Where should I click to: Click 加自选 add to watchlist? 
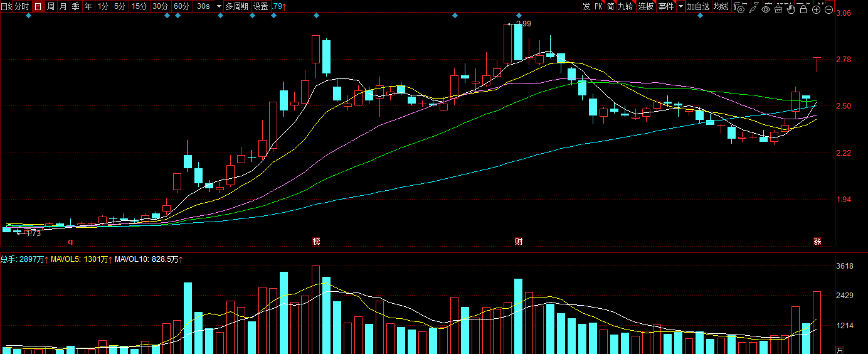(698, 6)
